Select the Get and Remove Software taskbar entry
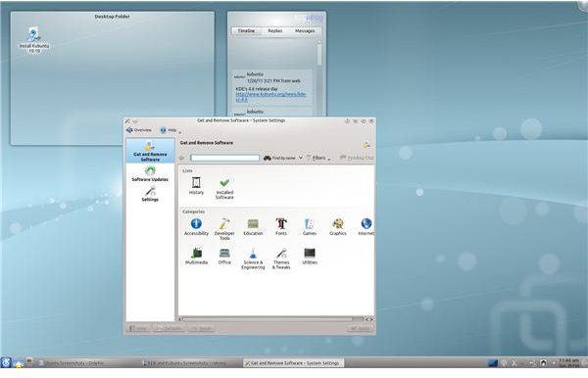588x378 pixels. click(293, 363)
